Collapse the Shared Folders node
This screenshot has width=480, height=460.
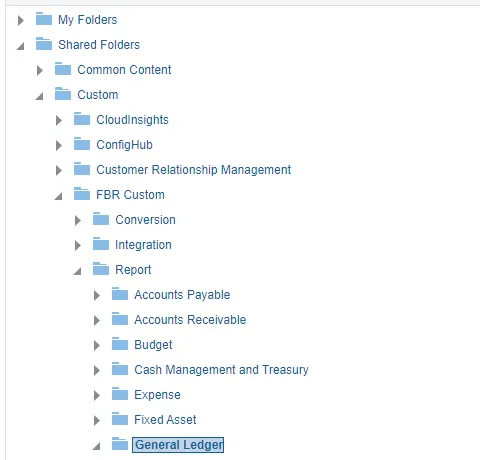click(x=20, y=46)
